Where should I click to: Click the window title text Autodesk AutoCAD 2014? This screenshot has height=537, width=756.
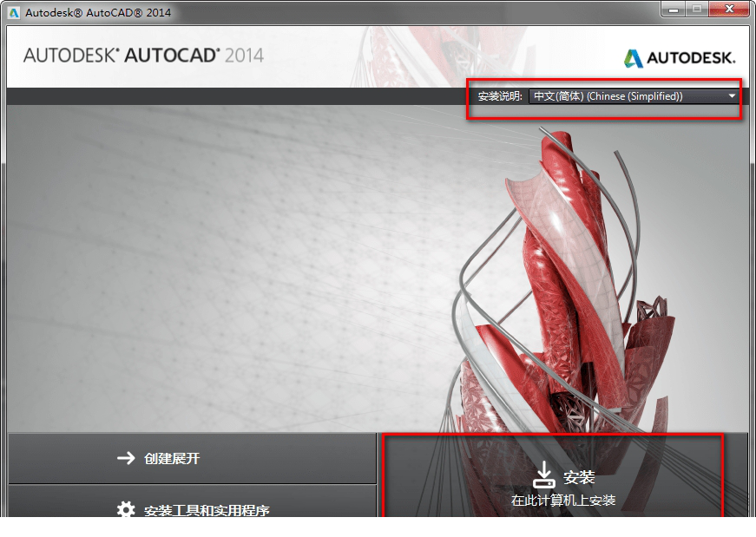(x=98, y=12)
